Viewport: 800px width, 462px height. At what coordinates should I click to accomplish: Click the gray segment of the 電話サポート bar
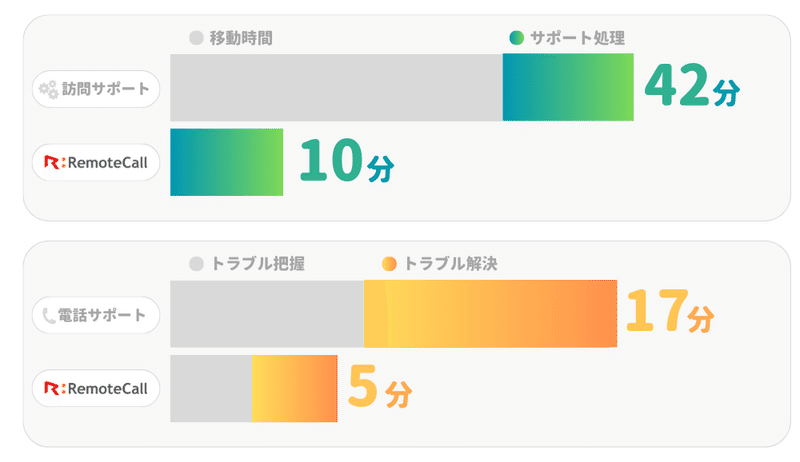coord(267,314)
